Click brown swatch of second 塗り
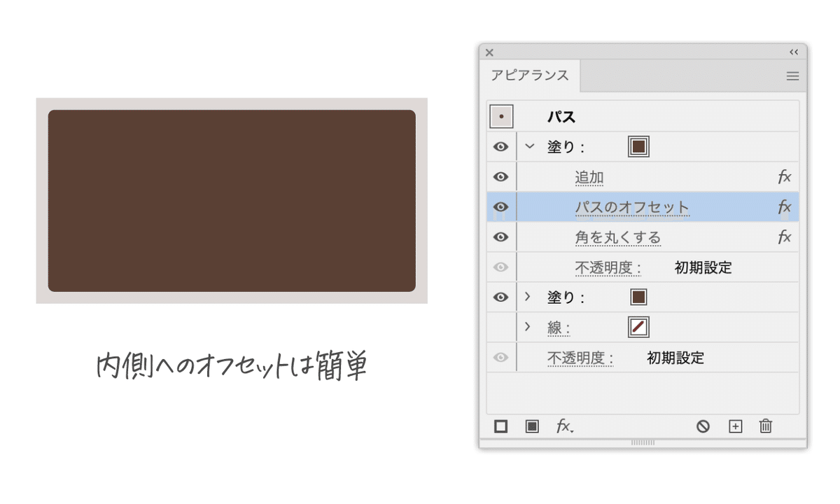This screenshot has width=840, height=504. tap(638, 297)
